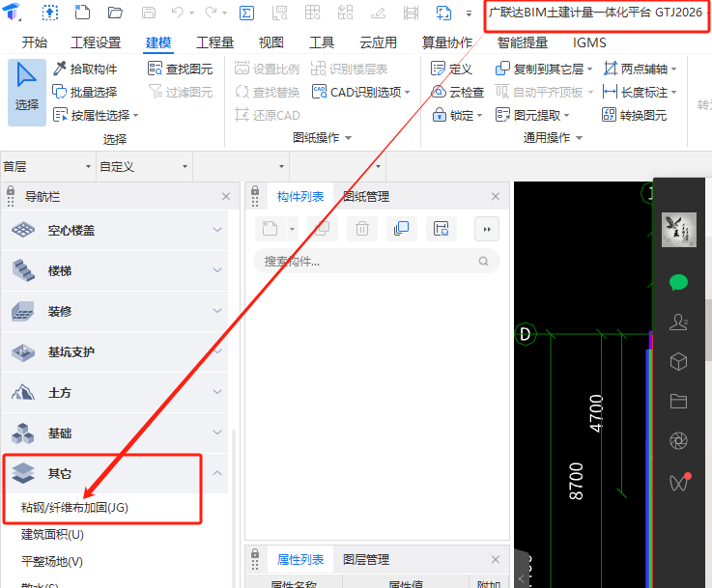The width and height of the screenshot is (712, 588).
Task: Switch to 图纸管理 tab
Action: click(366, 196)
